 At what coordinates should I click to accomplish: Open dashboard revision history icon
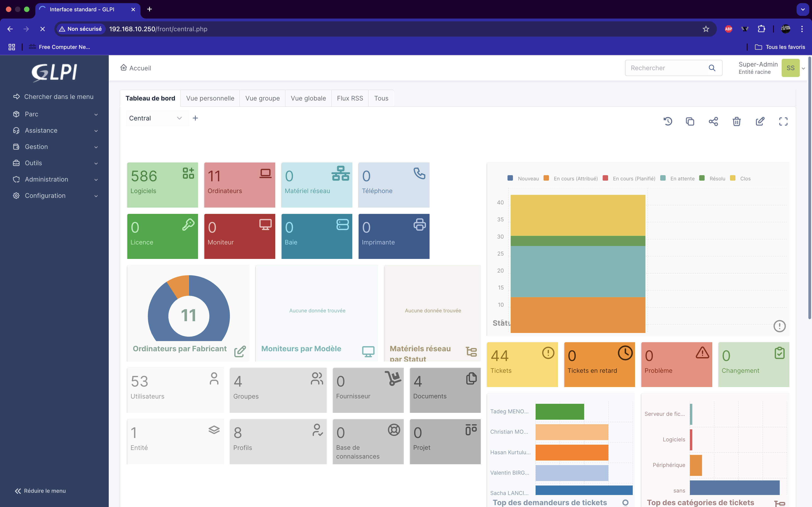tap(668, 121)
